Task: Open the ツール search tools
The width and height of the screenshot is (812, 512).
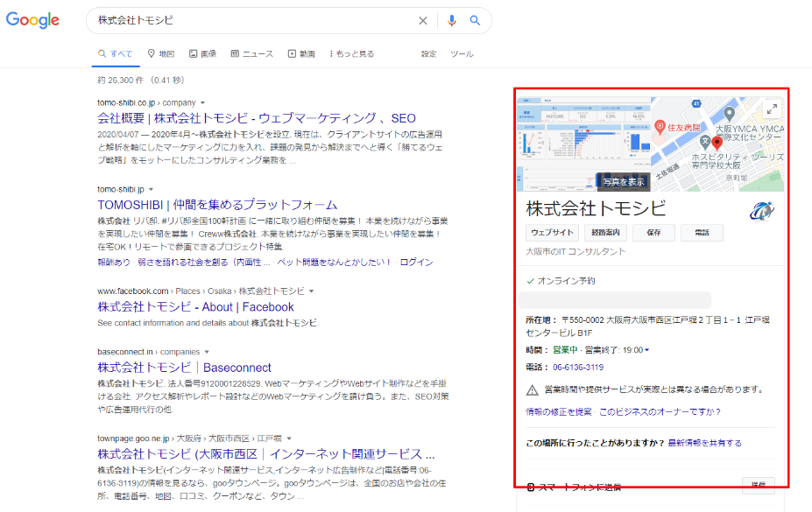Action: 462,53
